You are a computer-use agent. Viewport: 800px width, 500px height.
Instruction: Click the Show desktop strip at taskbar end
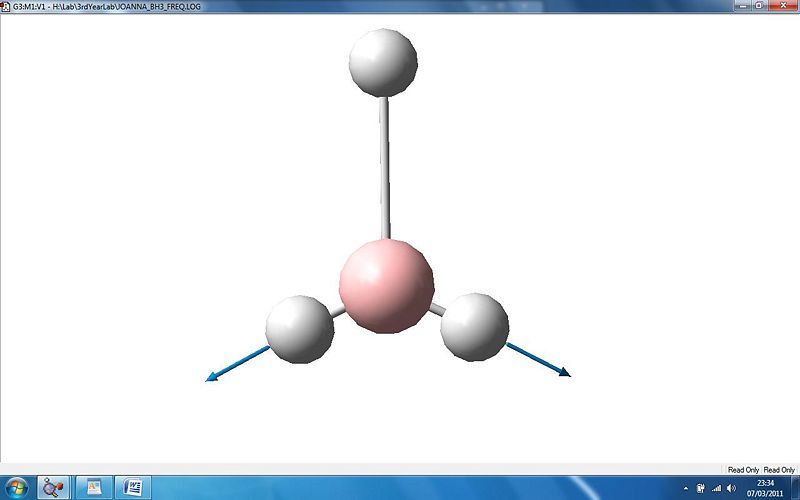[795, 488]
